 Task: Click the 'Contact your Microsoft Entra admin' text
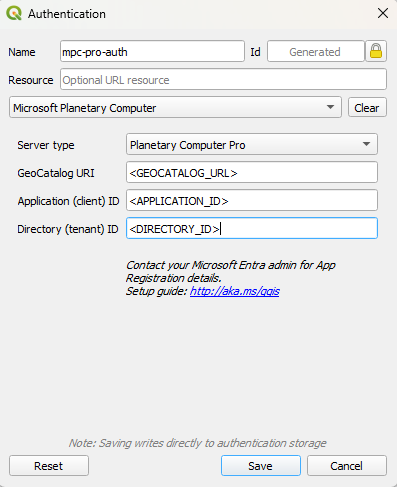230,271
